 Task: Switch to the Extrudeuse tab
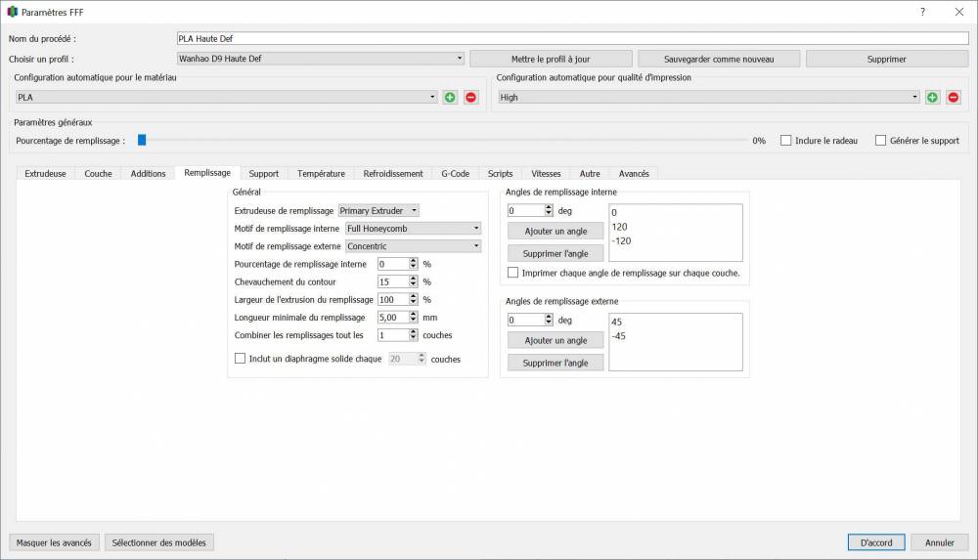(x=46, y=173)
